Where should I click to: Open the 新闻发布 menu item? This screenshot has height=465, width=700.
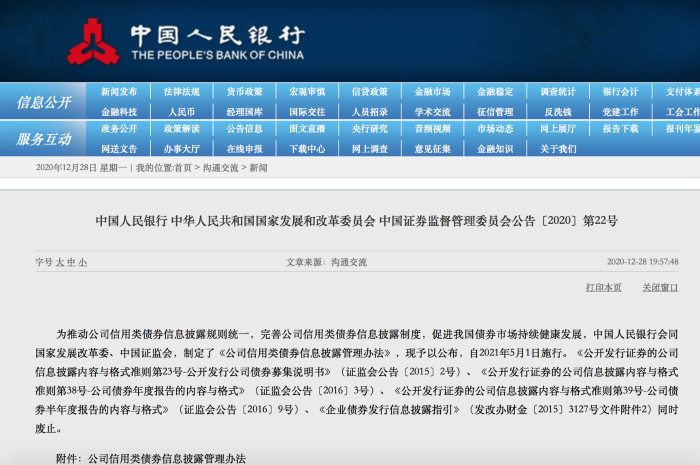(x=119, y=92)
